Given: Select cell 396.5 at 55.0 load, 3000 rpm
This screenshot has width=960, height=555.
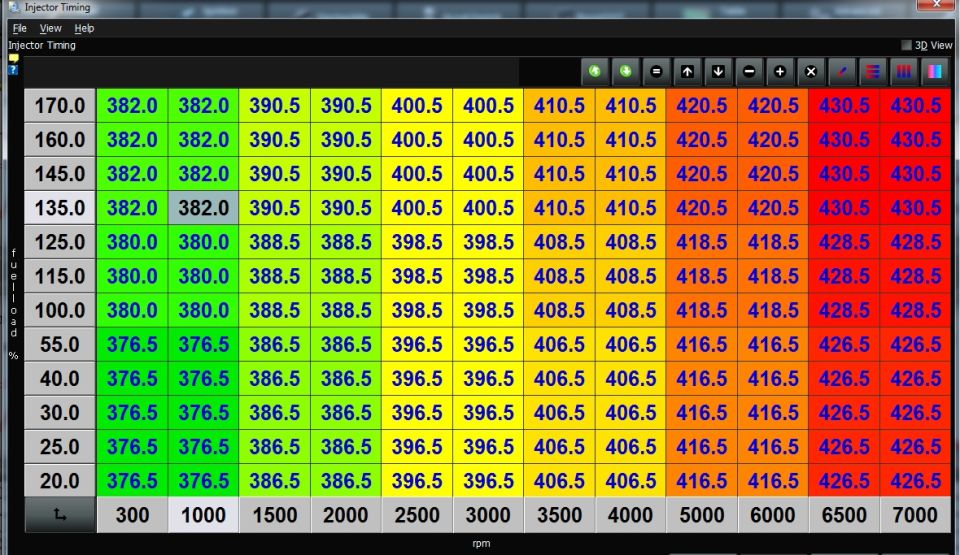Looking at the screenshot, I should pos(488,344).
